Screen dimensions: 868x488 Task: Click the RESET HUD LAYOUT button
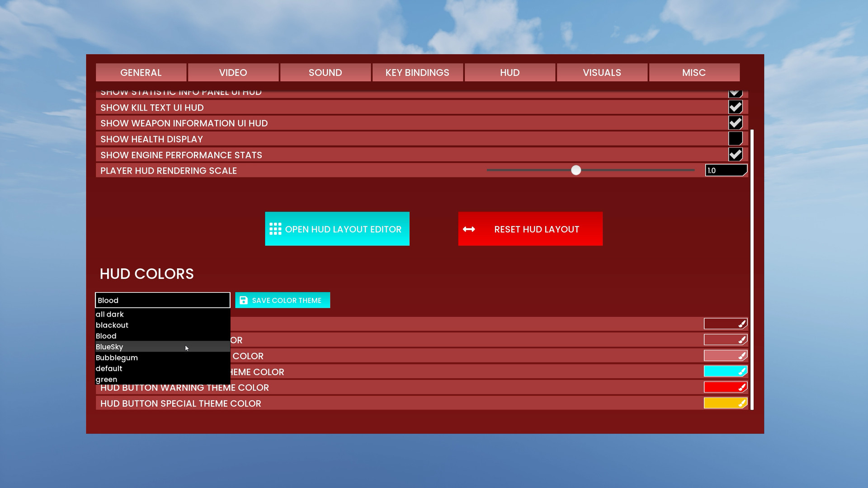click(530, 230)
